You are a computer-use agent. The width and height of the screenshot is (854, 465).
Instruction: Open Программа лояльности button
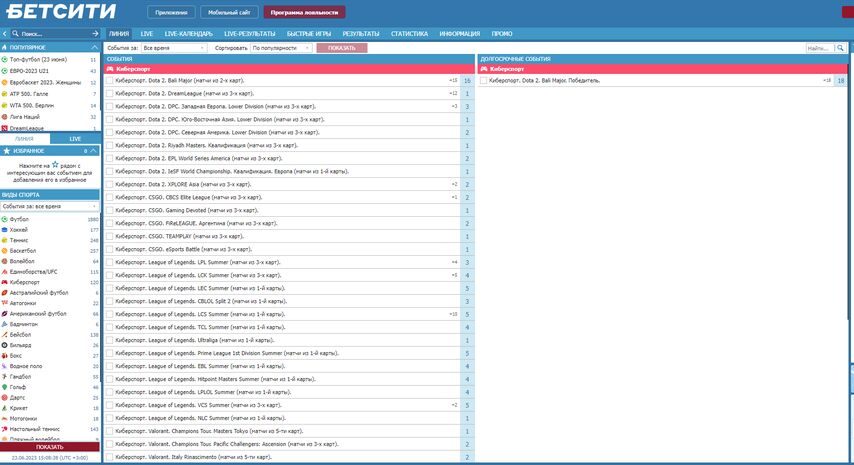[x=304, y=12]
